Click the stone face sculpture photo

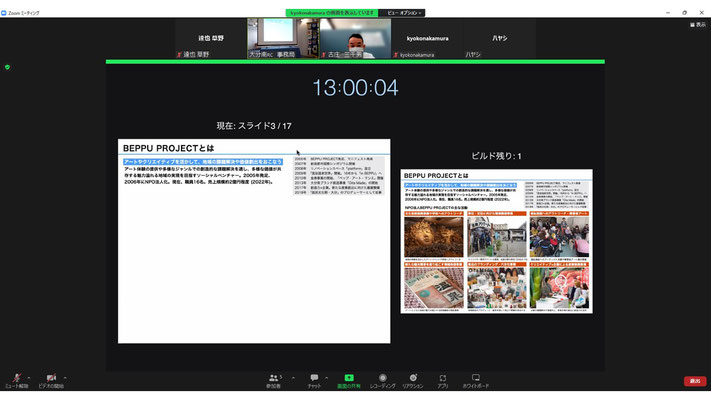434,237
